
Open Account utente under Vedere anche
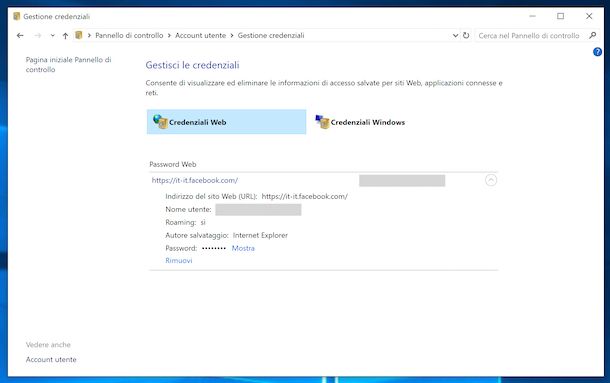click(51, 359)
